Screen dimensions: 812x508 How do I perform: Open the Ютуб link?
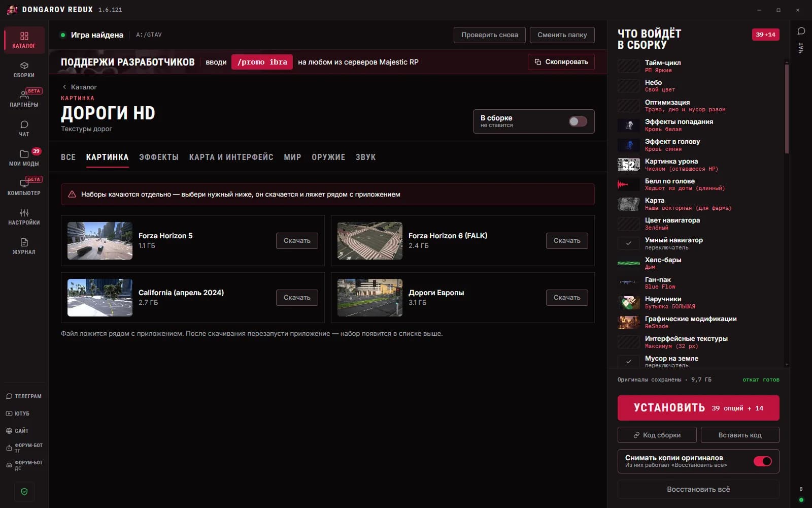click(24, 414)
